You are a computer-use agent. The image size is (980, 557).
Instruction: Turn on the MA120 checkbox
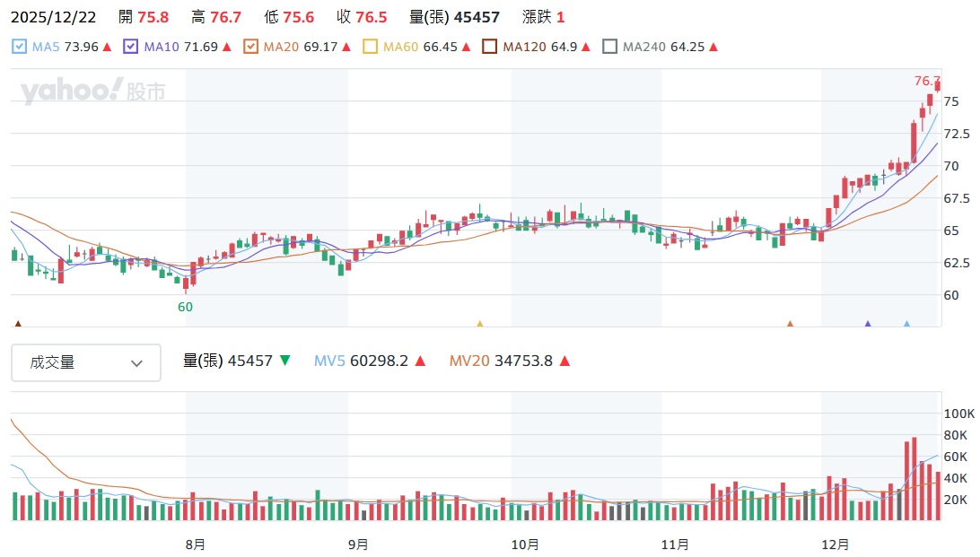[490, 47]
